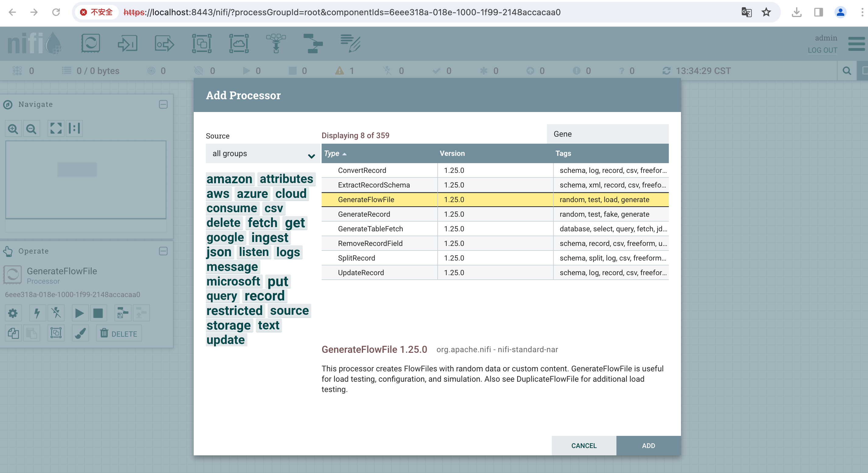Click the Label toolbar icon
The width and height of the screenshot is (868, 473).
click(351, 44)
